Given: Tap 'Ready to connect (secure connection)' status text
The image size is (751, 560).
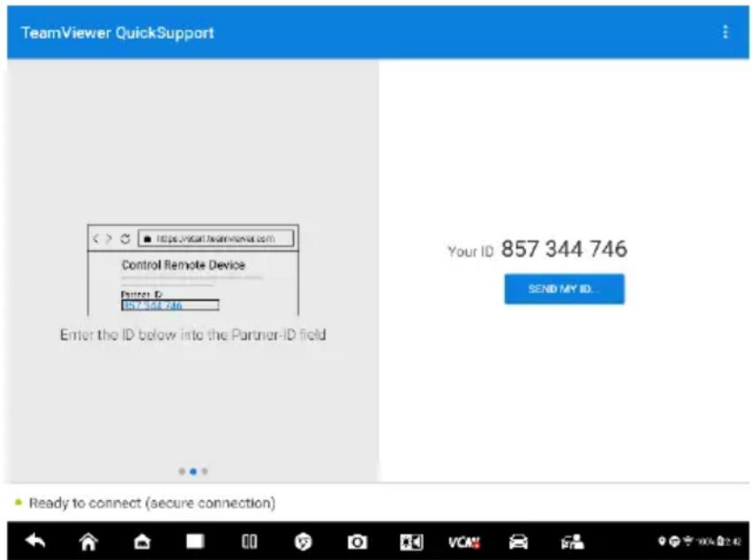Looking at the screenshot, I should [x=152, y=503].
